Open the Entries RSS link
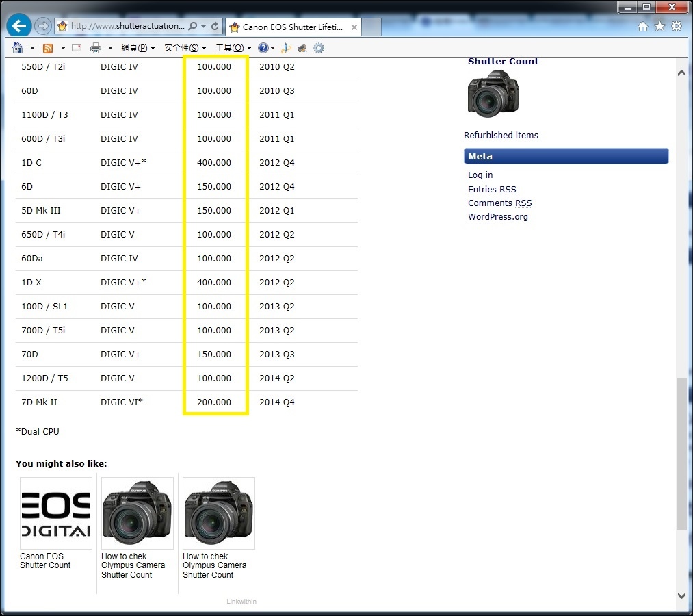 point(492,190)
